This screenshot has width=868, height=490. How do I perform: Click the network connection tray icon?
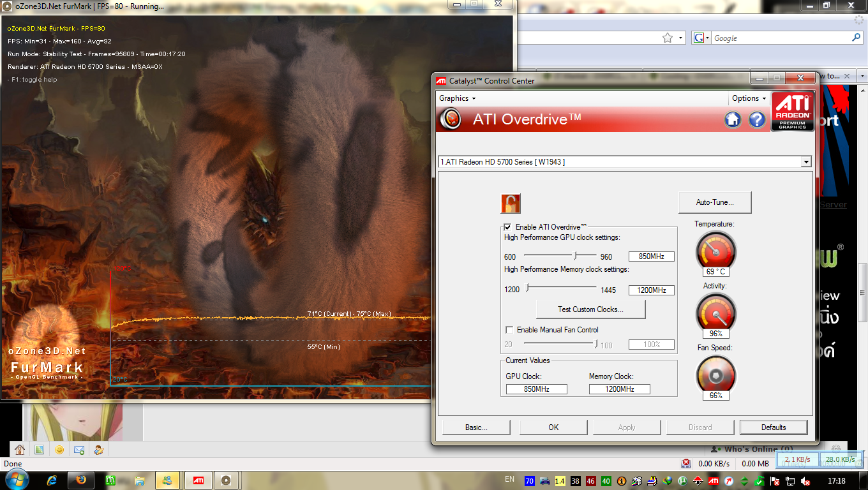tap(790, 481)
